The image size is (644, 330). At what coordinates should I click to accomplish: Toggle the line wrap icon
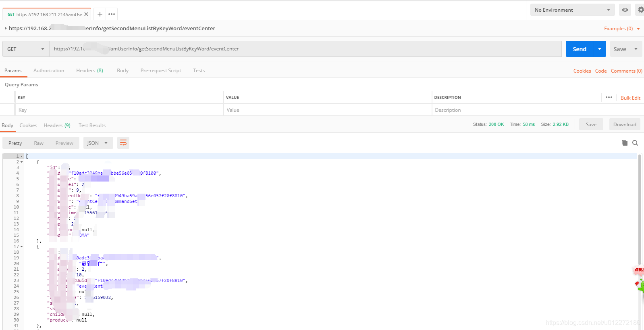[123, 143]
